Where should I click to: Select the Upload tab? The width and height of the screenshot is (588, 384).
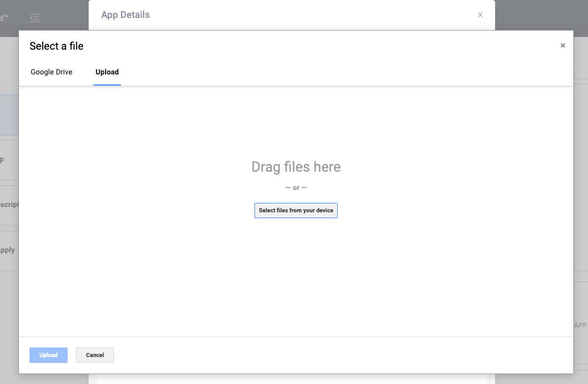(107, 72)
